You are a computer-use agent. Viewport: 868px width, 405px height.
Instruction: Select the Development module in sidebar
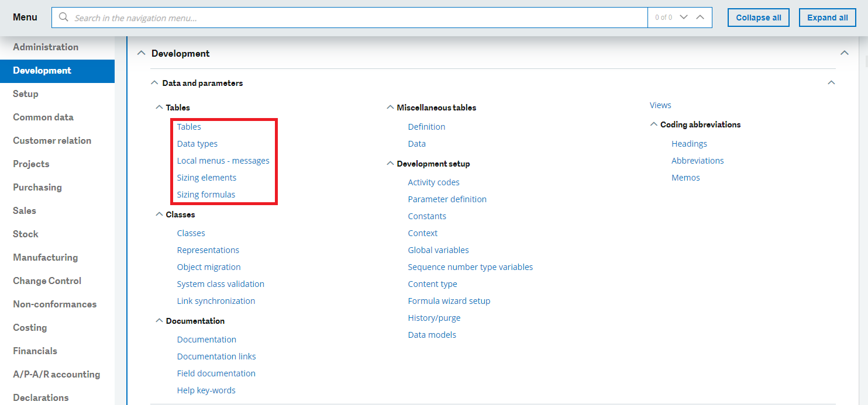tap(57, 71)
